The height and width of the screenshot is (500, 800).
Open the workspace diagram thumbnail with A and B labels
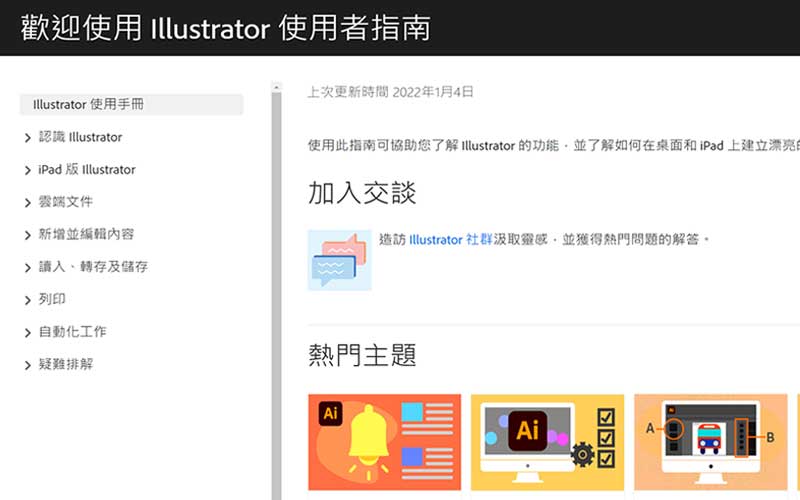[710, 442]
